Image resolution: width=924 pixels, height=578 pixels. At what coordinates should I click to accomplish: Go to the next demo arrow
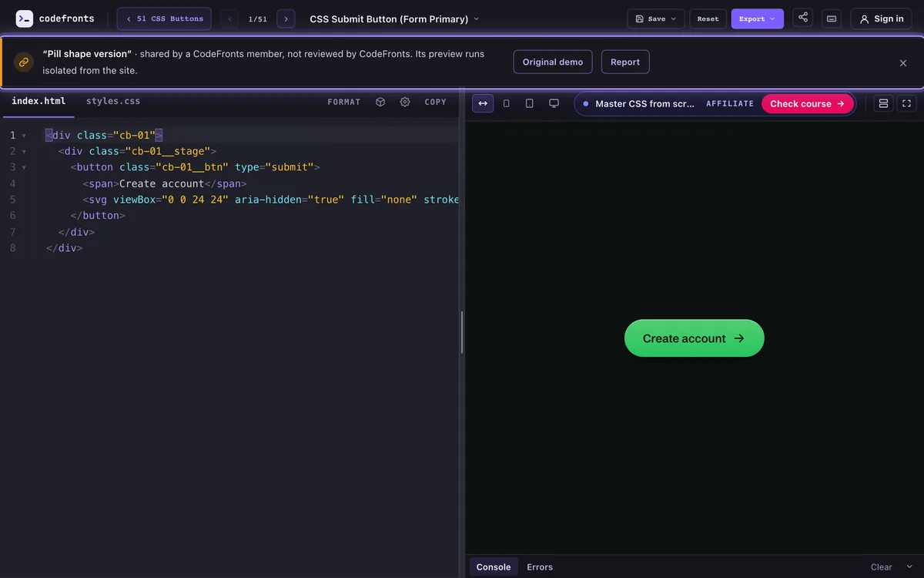286,18
